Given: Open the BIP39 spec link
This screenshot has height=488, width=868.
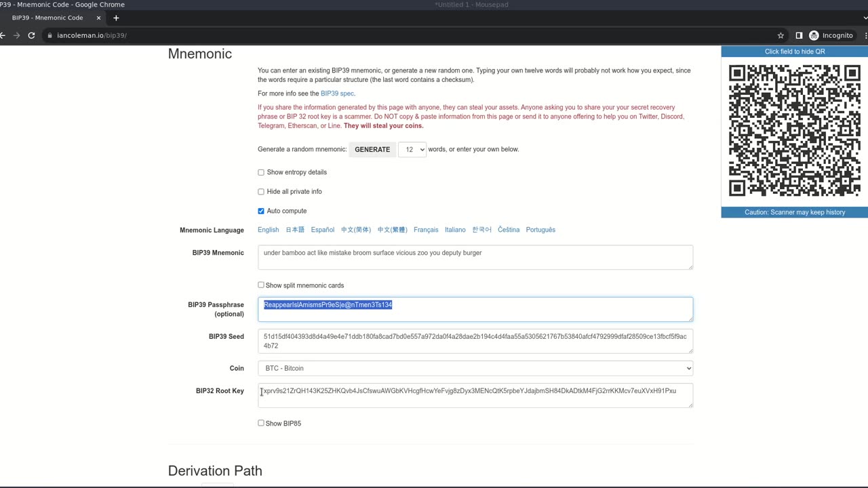Looking at the screenshot, I should [x=337, y=94].
